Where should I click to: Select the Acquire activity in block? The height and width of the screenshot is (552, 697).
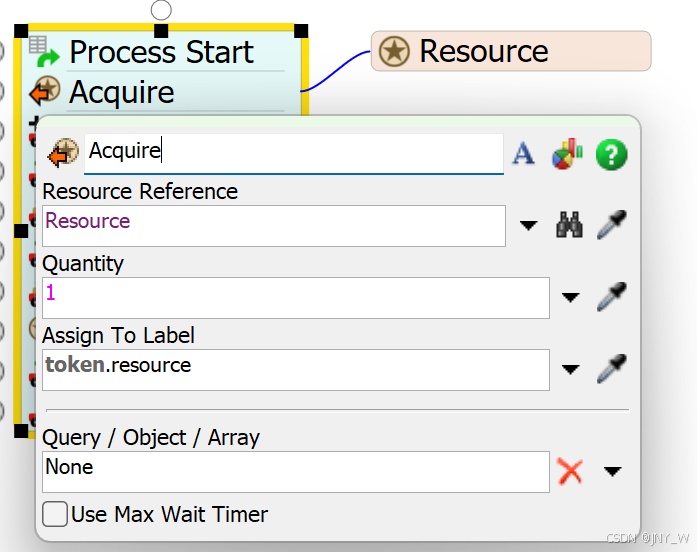pyautogui.click(x=122, y=92)
